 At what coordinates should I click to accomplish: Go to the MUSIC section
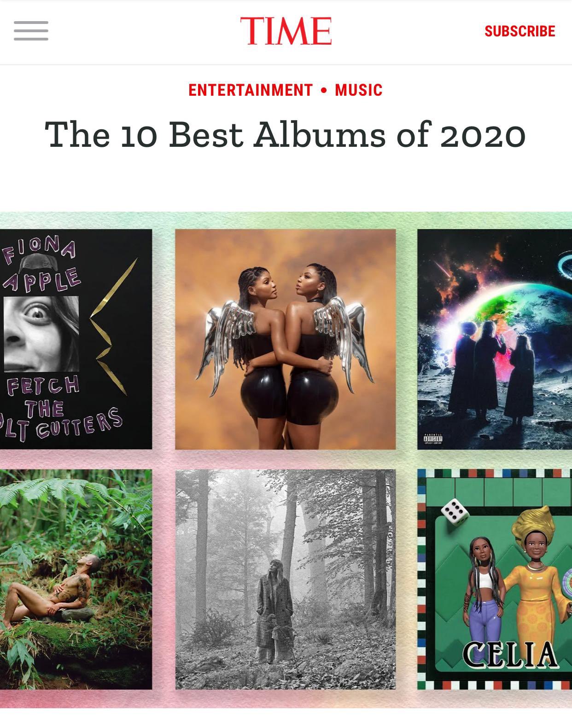click(359, 90)
